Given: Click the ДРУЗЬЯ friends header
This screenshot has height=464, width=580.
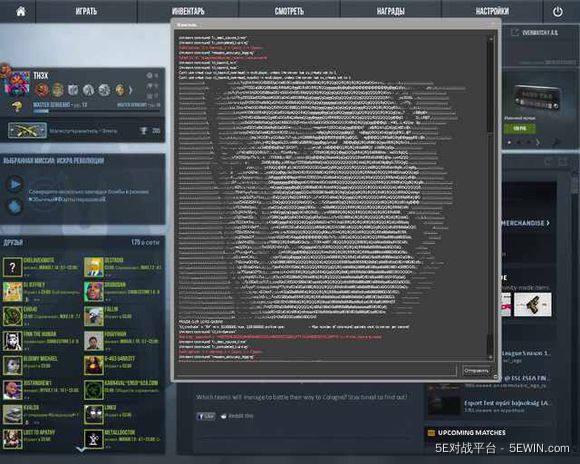Looking at the screenshot, I should click(13, 242).
